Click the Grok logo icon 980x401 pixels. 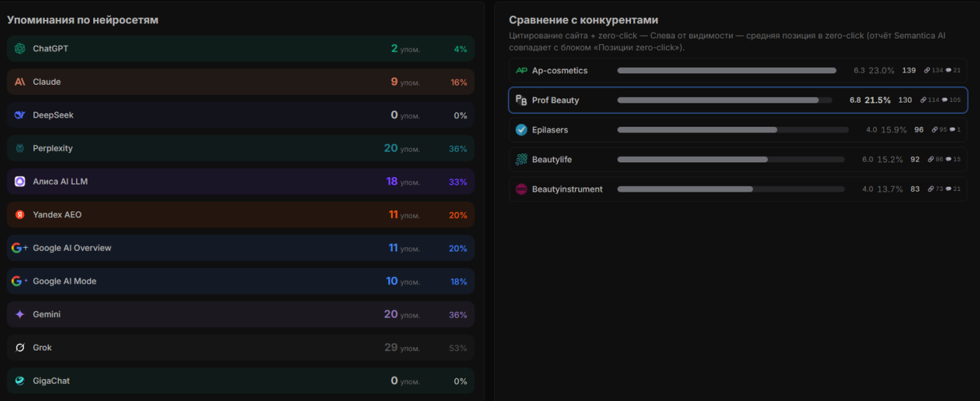pos(20,348)
